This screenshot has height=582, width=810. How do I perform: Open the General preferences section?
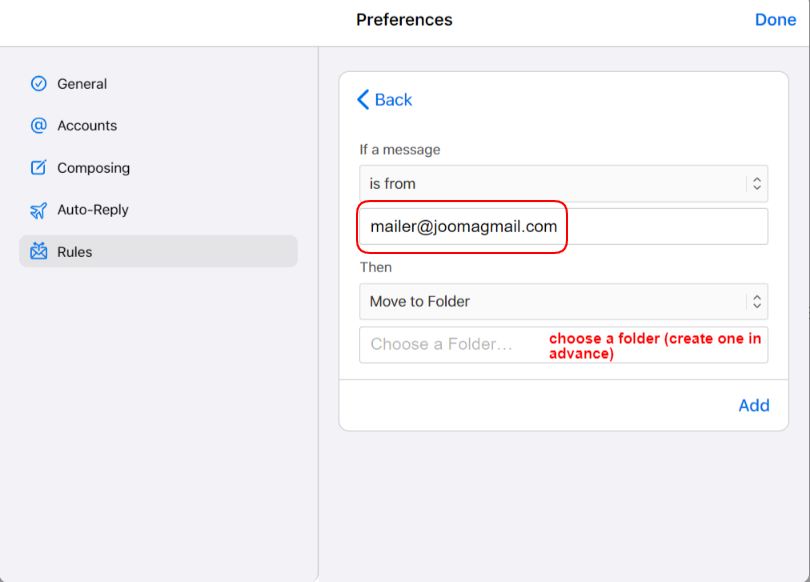pos(82,84)
